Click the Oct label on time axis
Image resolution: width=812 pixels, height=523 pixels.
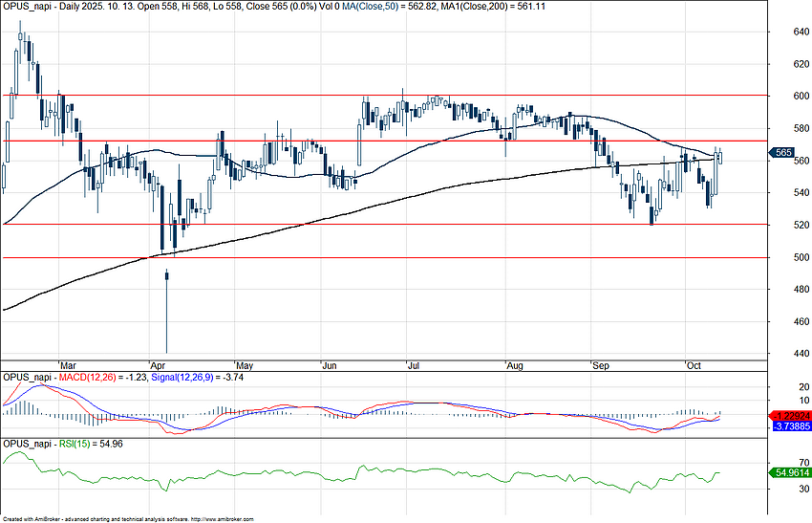pyautogui.click(x=694, y=365)
